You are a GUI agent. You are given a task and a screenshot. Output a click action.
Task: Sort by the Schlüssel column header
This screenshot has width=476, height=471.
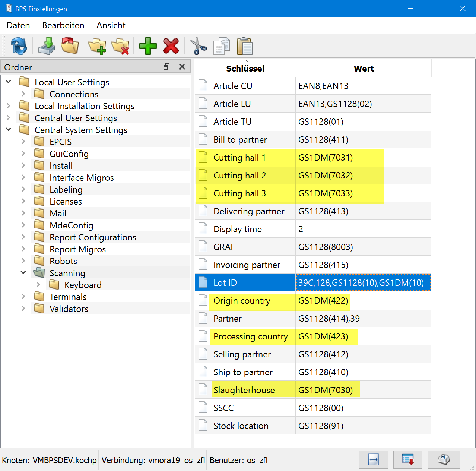click(245, 69)
